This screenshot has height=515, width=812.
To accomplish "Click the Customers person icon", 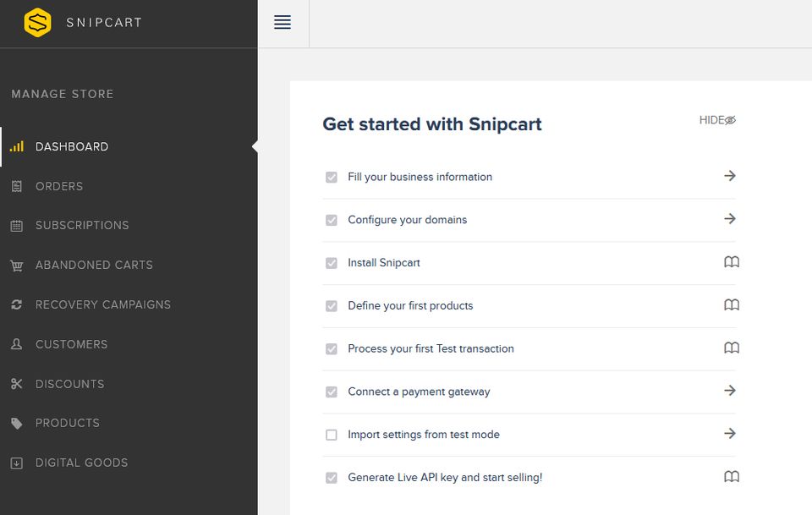I will coord(16,344).
